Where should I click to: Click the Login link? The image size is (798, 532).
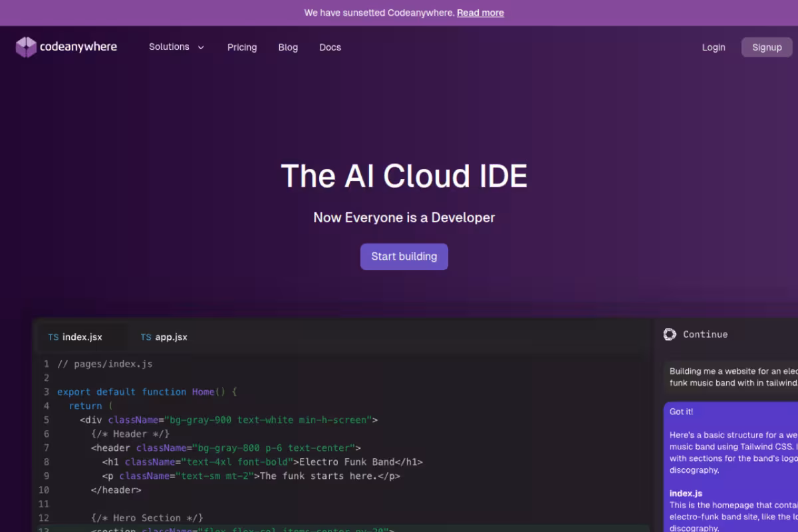pyautogui.click(x=714, y=47)
